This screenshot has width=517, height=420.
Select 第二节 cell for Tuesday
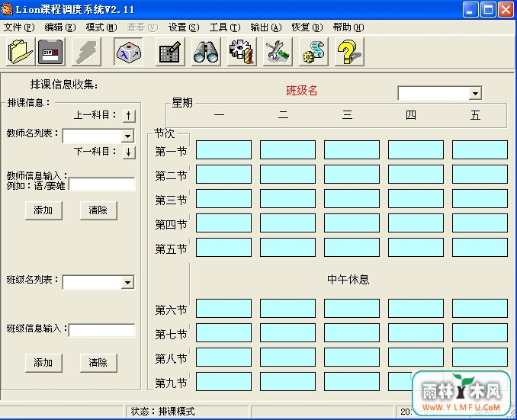point(287,174)
